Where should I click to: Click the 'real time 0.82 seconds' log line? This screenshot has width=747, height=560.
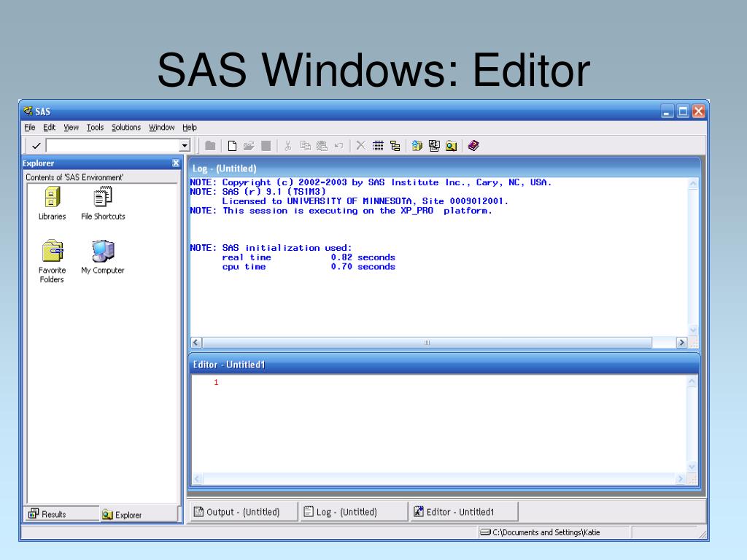coord(309,257)
